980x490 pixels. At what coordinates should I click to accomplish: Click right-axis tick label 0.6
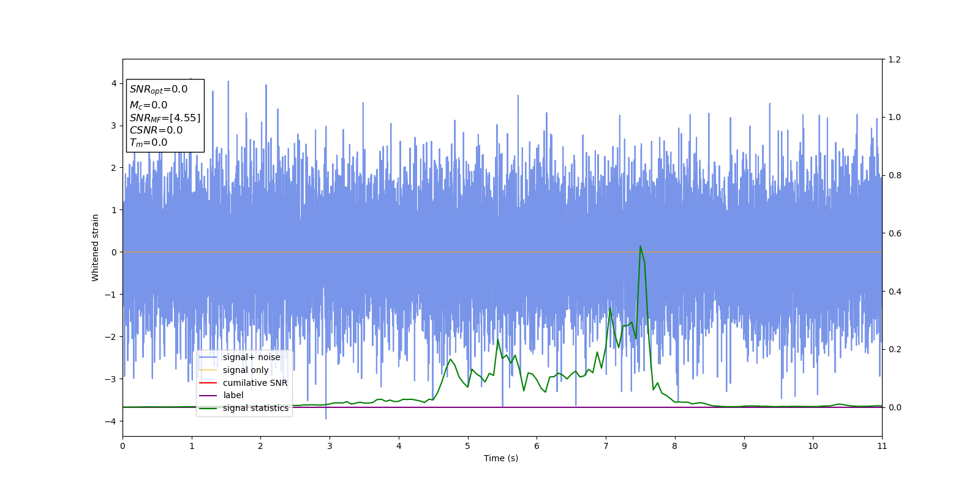(x=895, y=233)
